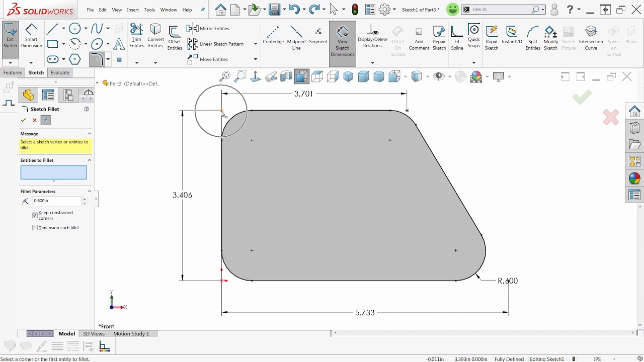The image size is (644, 362).
Task: Click the Entities to Fillet selection box
Action: [x=53, y=172]
